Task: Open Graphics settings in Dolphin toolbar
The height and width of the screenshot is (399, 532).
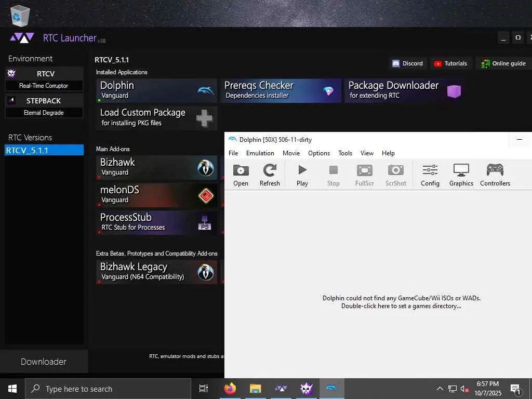Action: (x=461, y=175)
